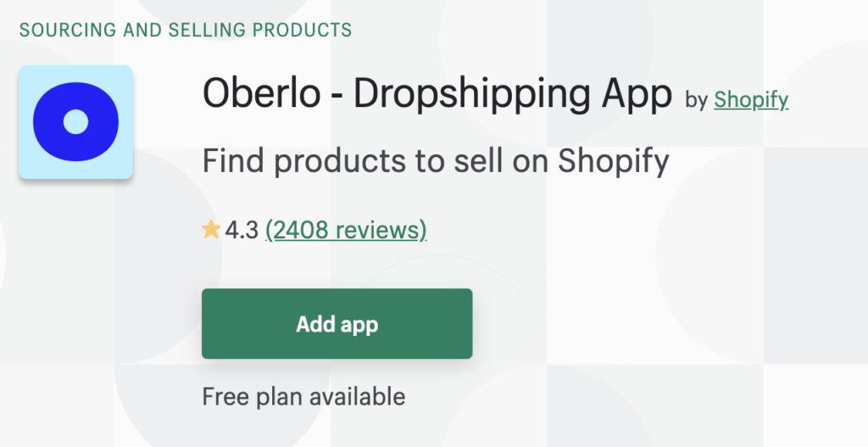
Task: Click the word 'Oberlo' in the heading
Action: click(x=260, y=94)
